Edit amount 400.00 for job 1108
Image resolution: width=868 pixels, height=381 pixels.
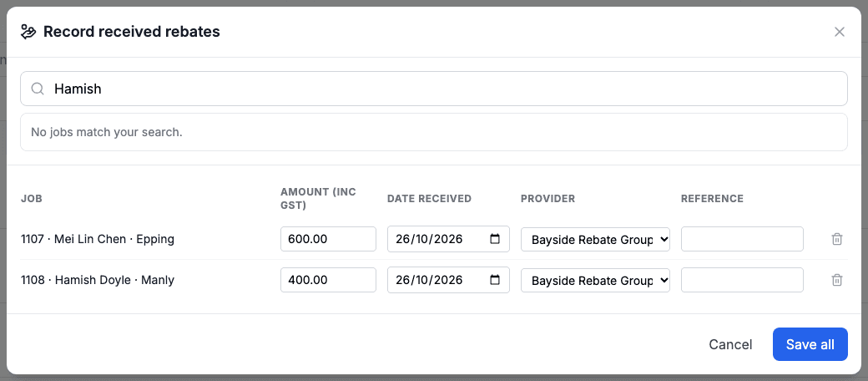(x=328, y=280)
